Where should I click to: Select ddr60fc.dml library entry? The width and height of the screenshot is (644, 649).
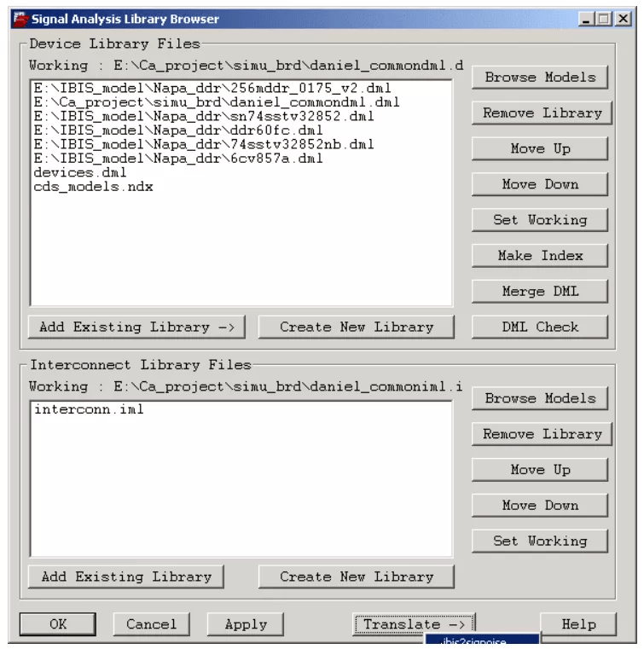(x=178, y=130)
